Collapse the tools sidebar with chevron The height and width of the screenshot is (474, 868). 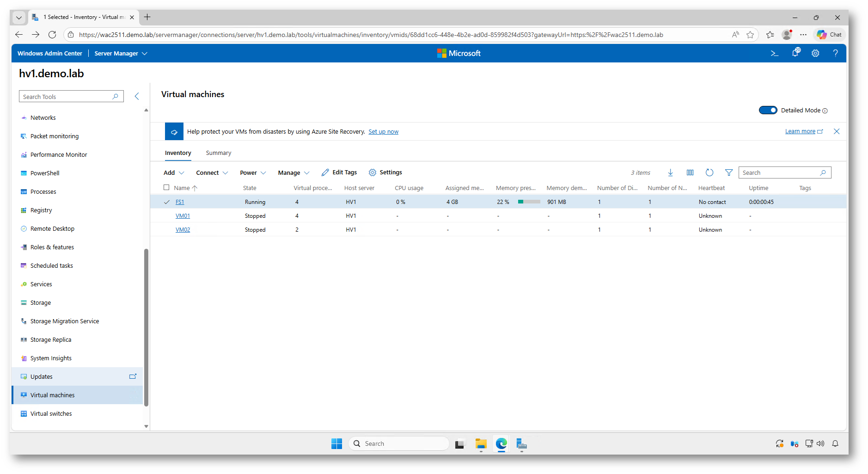tap(137, 96)
